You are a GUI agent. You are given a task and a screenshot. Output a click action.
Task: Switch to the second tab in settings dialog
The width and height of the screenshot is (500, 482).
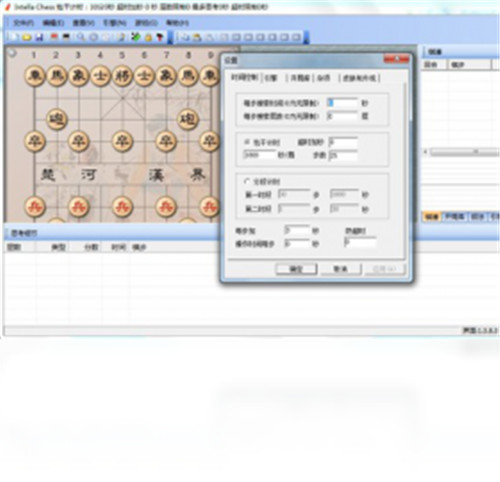click(271, 78)
